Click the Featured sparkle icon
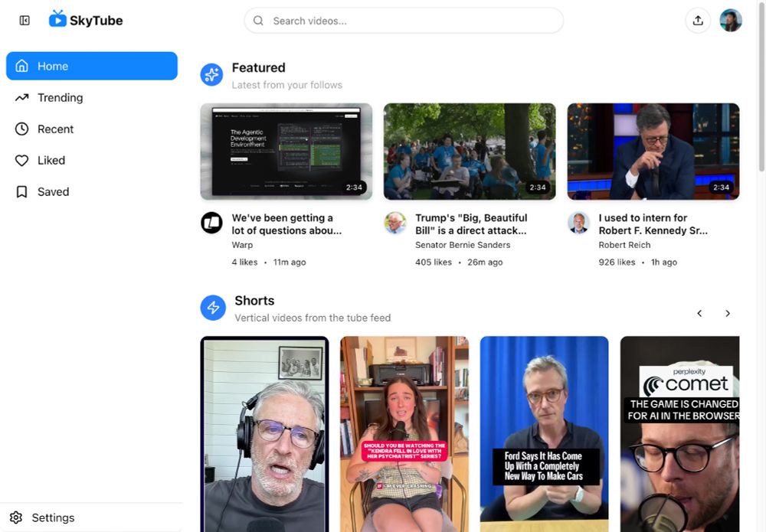The width and height of the screenshot is (766, 532). tap(211, 75)
